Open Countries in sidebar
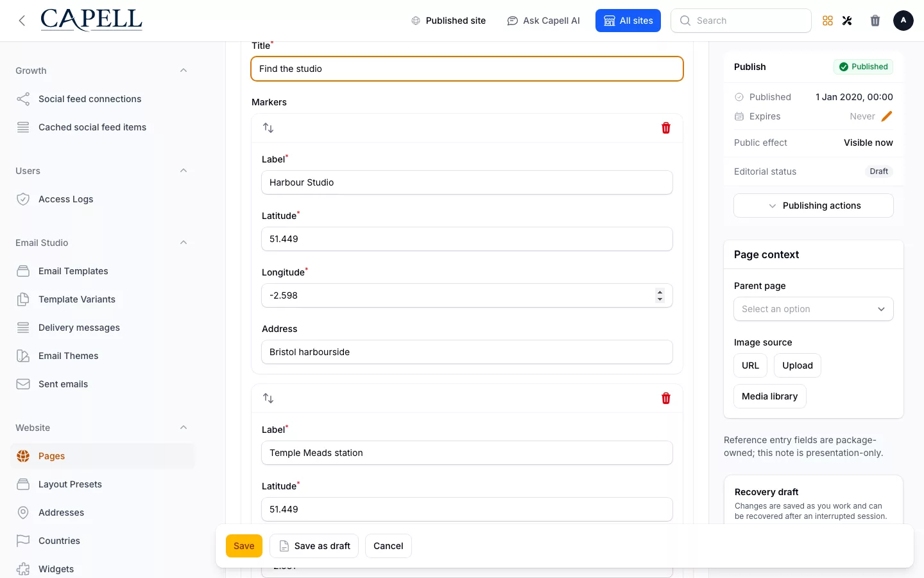 coord(103,541)
